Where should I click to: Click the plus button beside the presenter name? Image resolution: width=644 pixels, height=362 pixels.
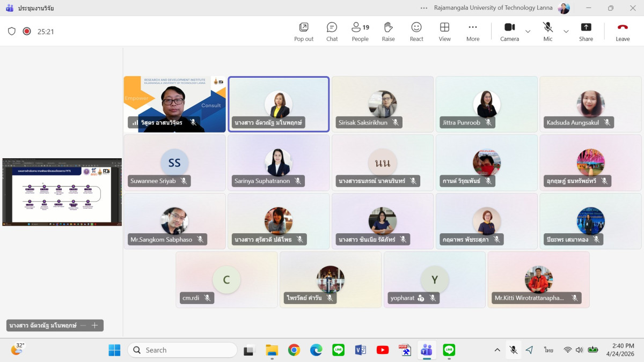coord(95,325)
